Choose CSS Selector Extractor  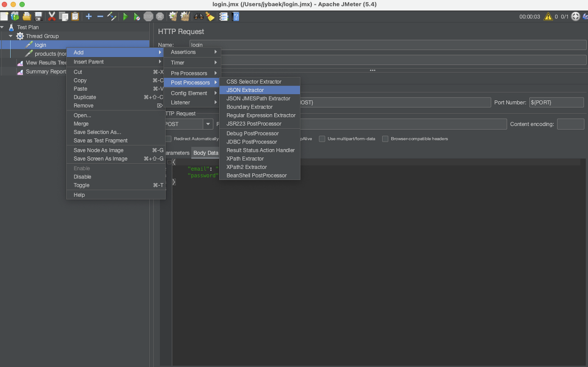260,81
